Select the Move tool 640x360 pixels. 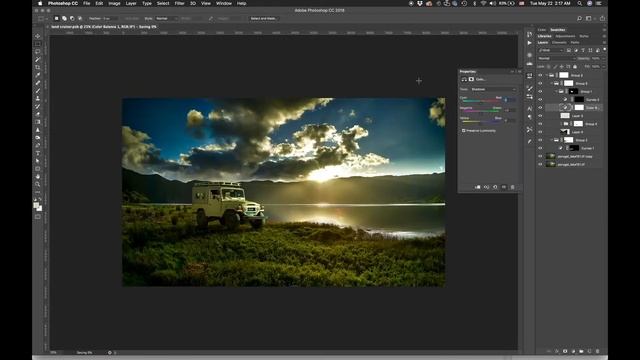point(38,36)
